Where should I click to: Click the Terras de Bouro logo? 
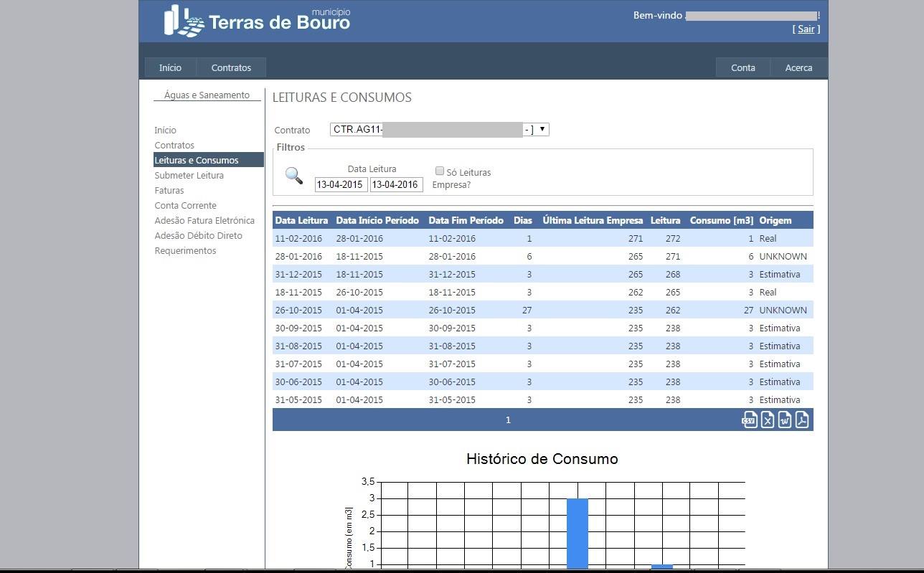pos(258,21)
